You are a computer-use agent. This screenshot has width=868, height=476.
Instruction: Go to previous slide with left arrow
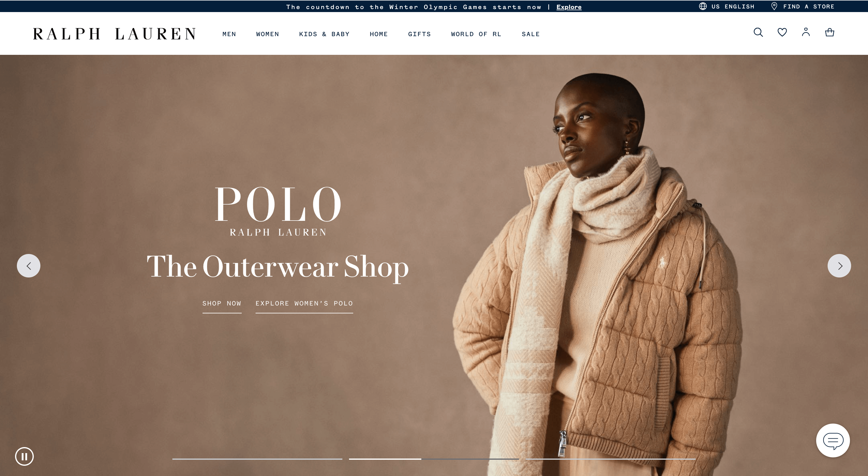point(29,266)
